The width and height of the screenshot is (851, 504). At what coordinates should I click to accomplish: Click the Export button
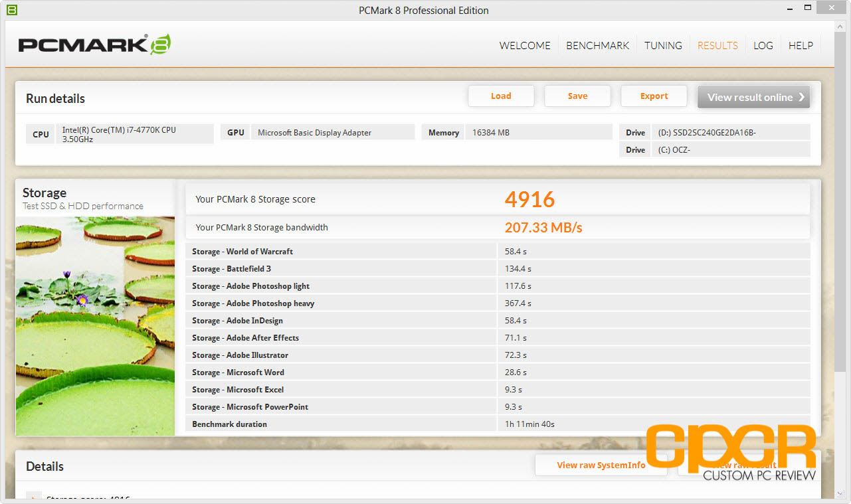(654, 96)
